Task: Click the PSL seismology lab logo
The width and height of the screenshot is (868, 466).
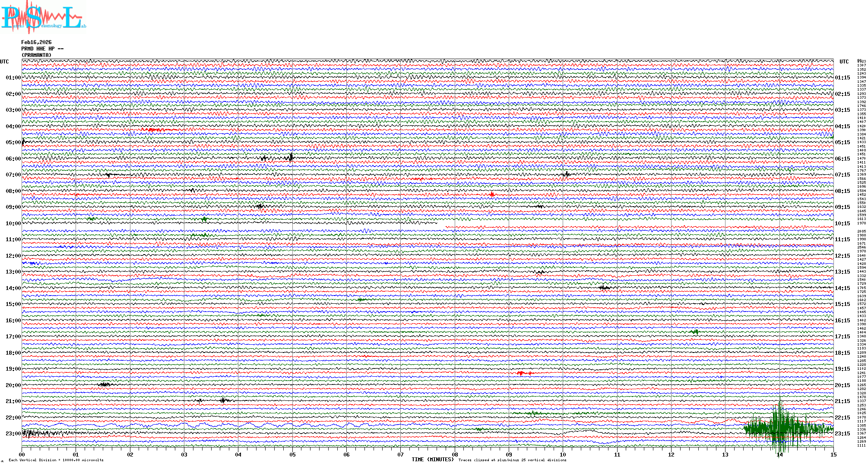Action: (x=43, y=17)
